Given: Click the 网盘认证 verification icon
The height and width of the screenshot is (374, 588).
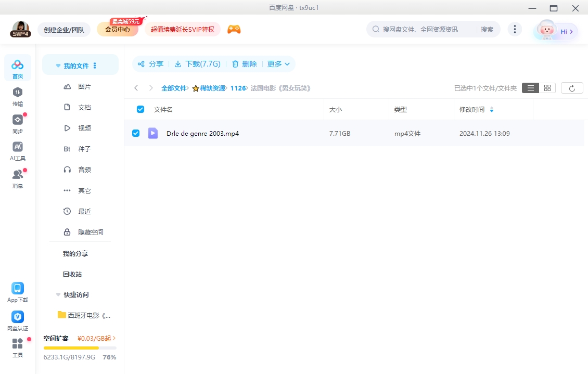Looking at the screenshot, I should coord(18,317).
